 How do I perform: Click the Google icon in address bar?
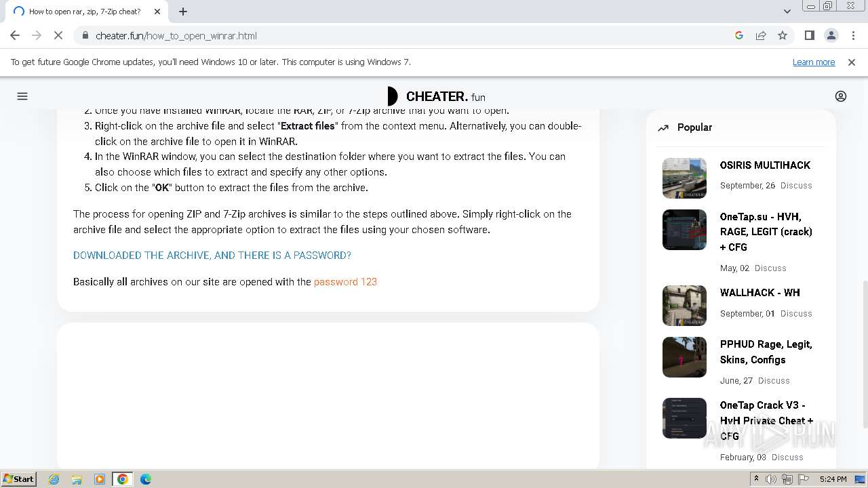point(739,35)
